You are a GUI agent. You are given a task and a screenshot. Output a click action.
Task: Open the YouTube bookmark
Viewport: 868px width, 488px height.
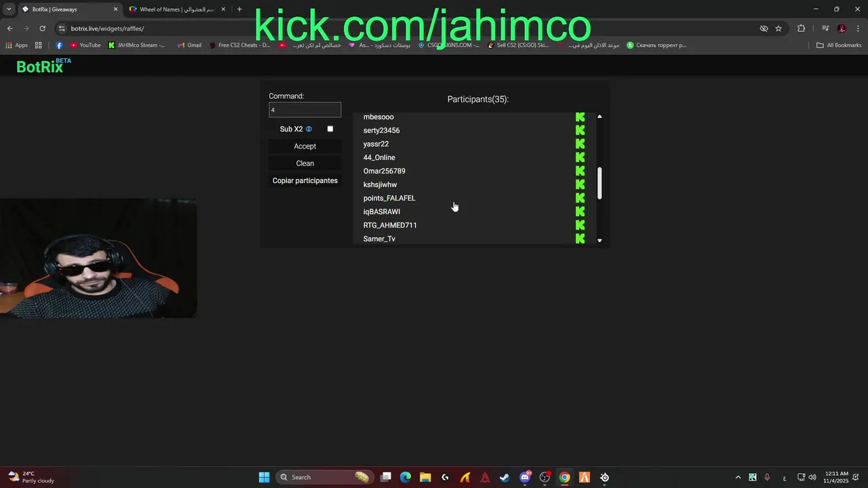click(85, 45)
